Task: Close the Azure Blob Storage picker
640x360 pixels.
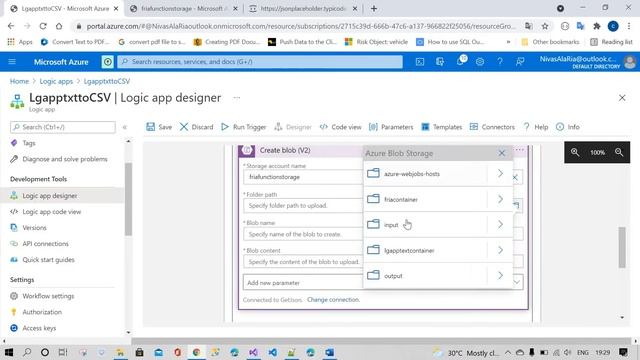Action: click(x=502, y=153)
